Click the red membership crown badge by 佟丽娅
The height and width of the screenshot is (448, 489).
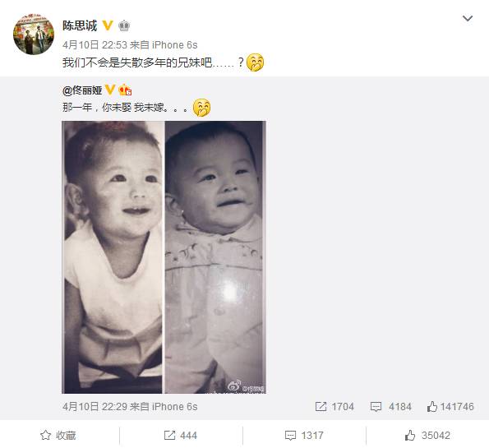coord(125,90)
